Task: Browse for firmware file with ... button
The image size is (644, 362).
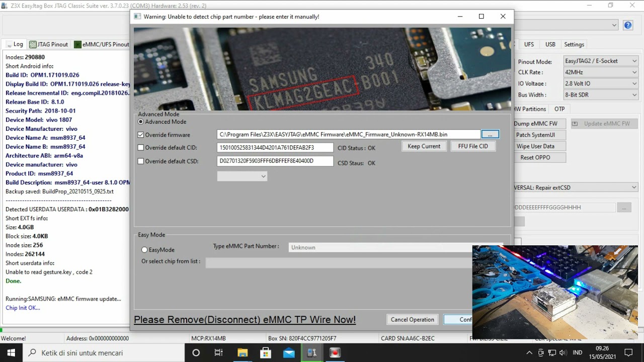Action: point(490,134)
